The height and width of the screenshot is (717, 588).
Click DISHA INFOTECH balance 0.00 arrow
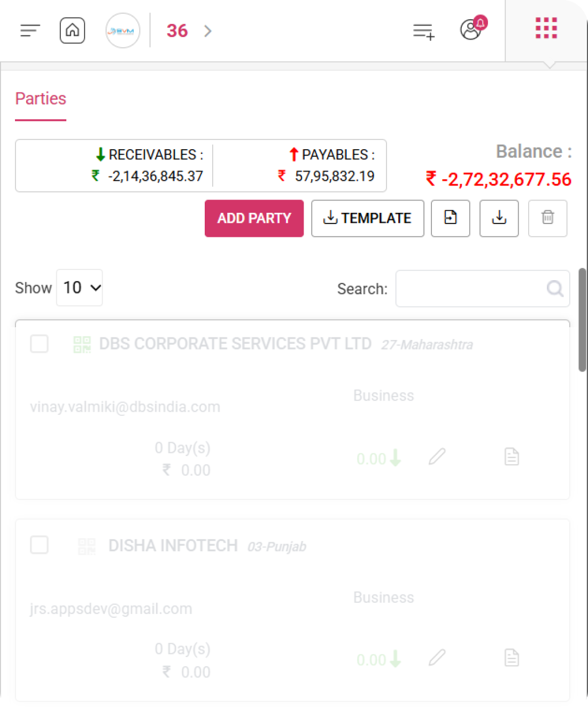[x=378, y=660]
